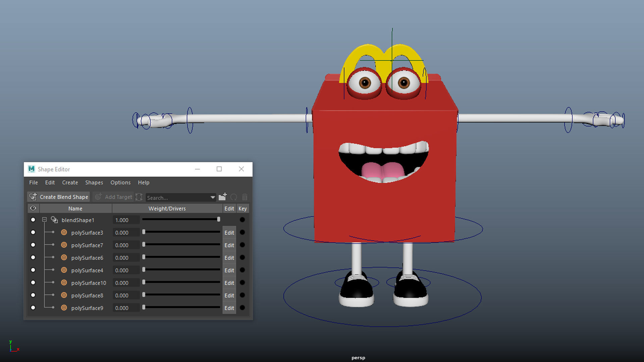644x362 pixels.
Task: Click the polySurface6 weight value field
Action: [126, 258]
